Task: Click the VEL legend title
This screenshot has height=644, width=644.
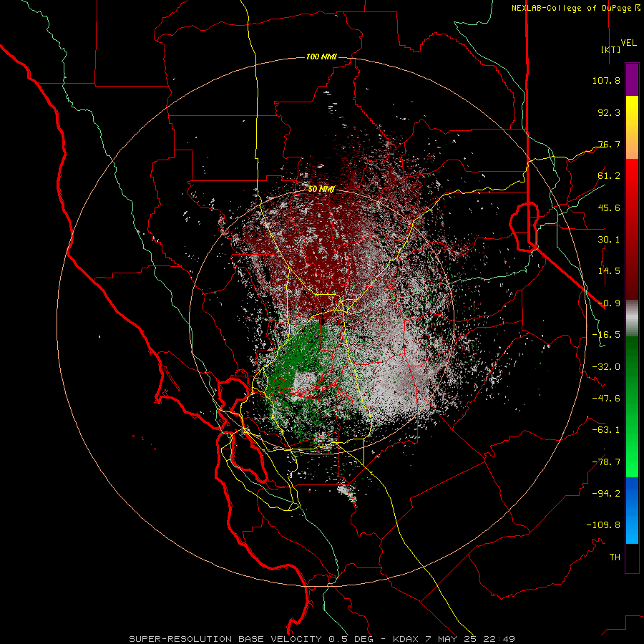Action: [628, 43]
